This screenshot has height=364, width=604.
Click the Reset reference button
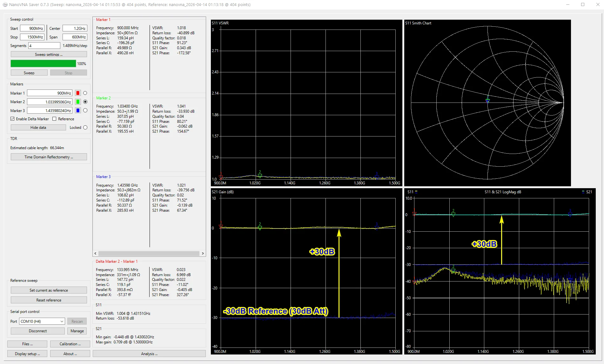pos(49,300)
